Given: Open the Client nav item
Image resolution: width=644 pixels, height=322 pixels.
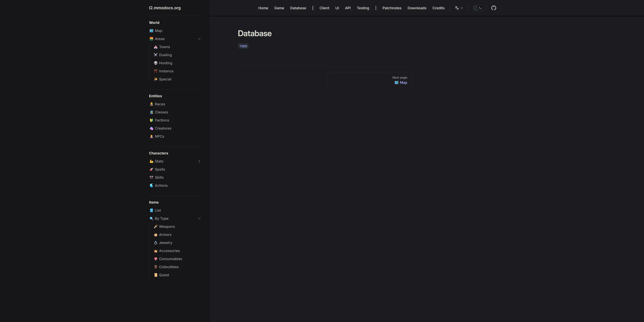Looking at the screenshot, I should click(324, 8).
